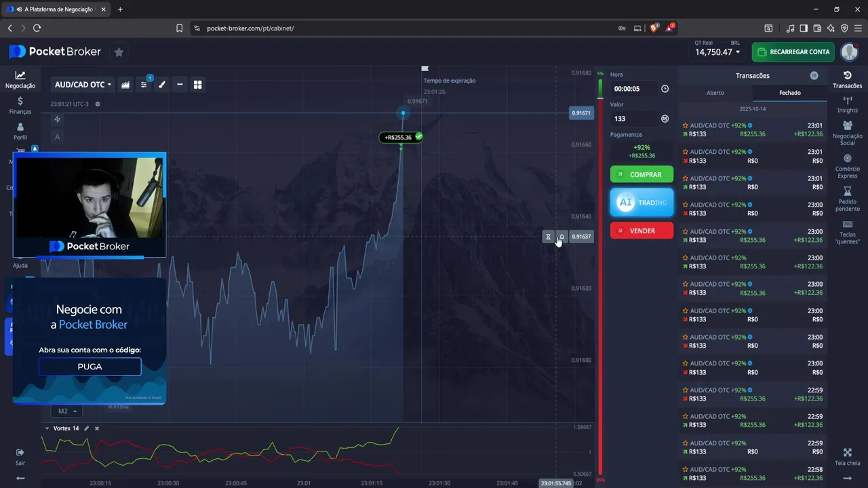Open Negociação Social panel
This screenshot has height=488, width=868.
coord(847,134)
